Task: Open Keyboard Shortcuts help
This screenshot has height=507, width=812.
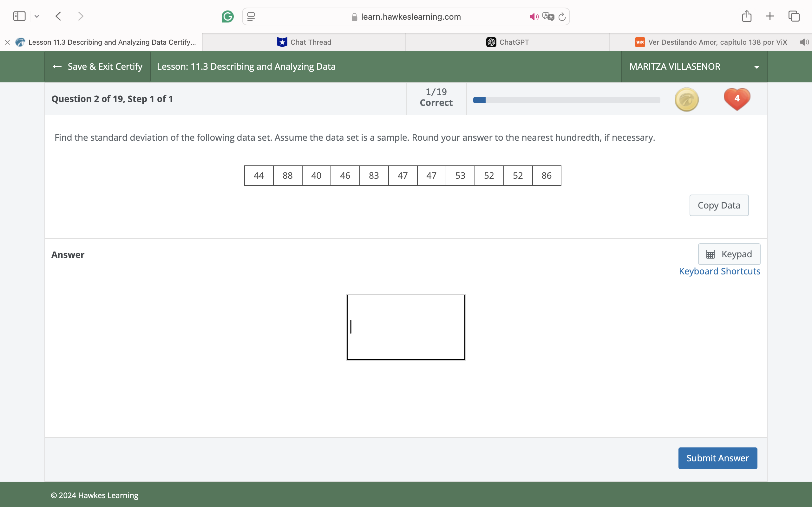Action: 719,271
